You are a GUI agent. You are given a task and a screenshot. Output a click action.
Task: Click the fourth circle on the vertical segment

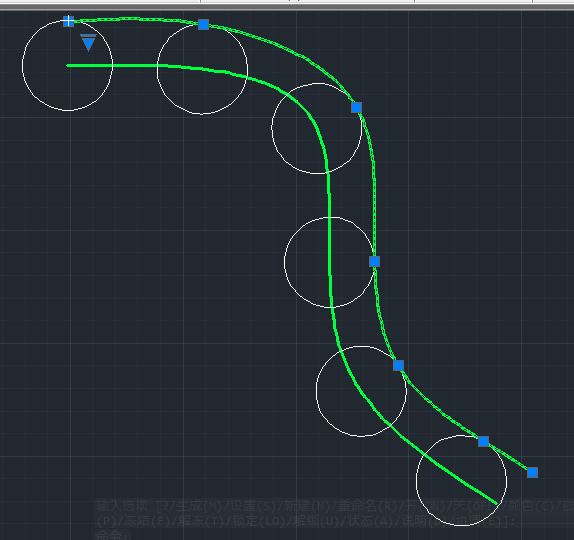[x=284, y=262]
